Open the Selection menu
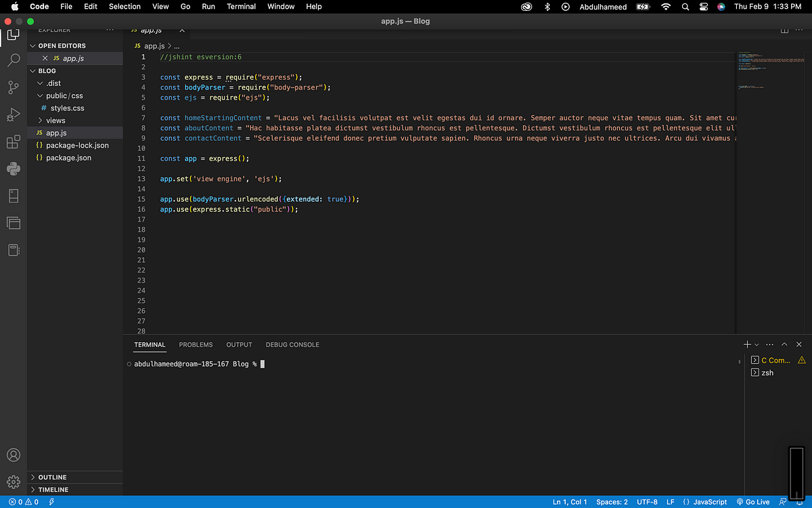This screenshot has width=812, height=508. click(125, 7)
